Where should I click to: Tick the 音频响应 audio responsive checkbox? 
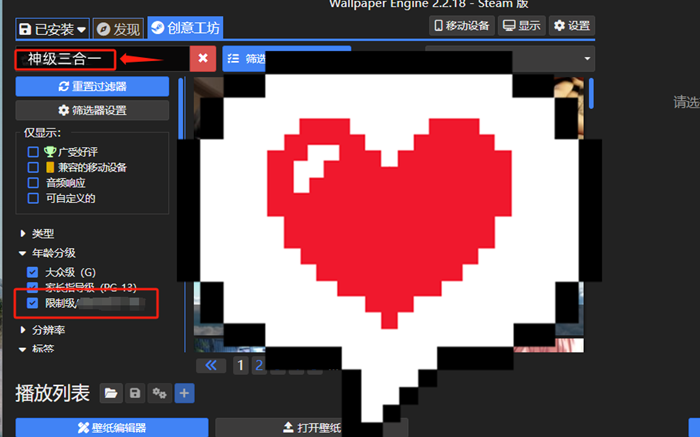34,183
